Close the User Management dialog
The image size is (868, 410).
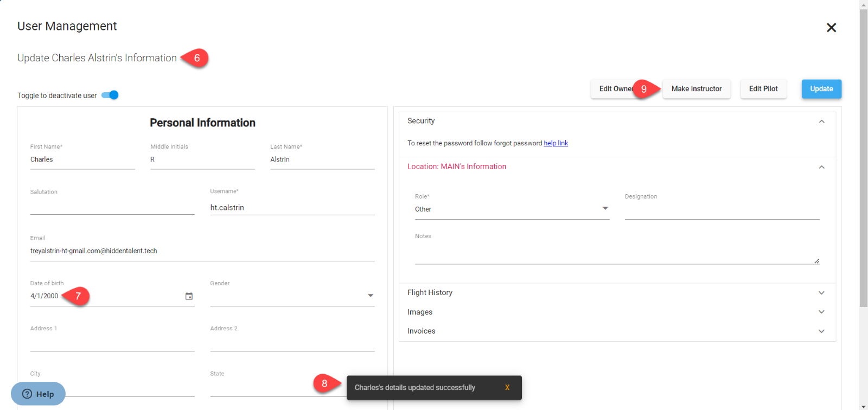831,28
